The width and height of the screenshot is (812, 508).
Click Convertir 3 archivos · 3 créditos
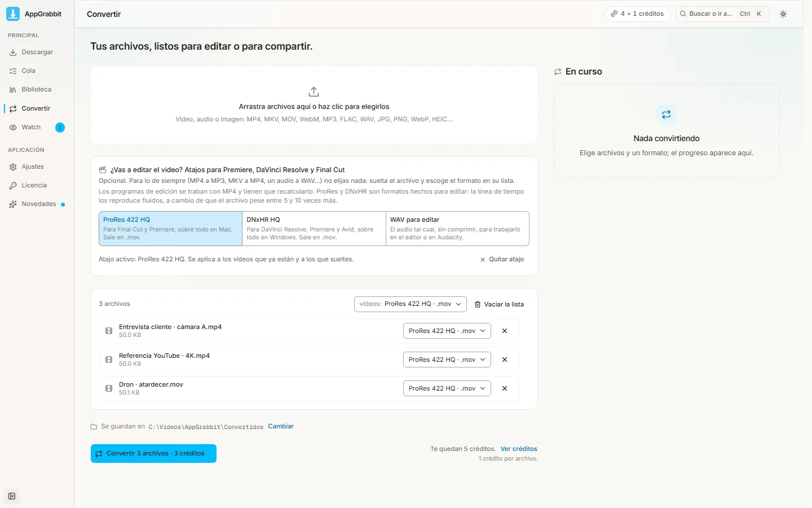pyautogui.click(x=153, y=453)
